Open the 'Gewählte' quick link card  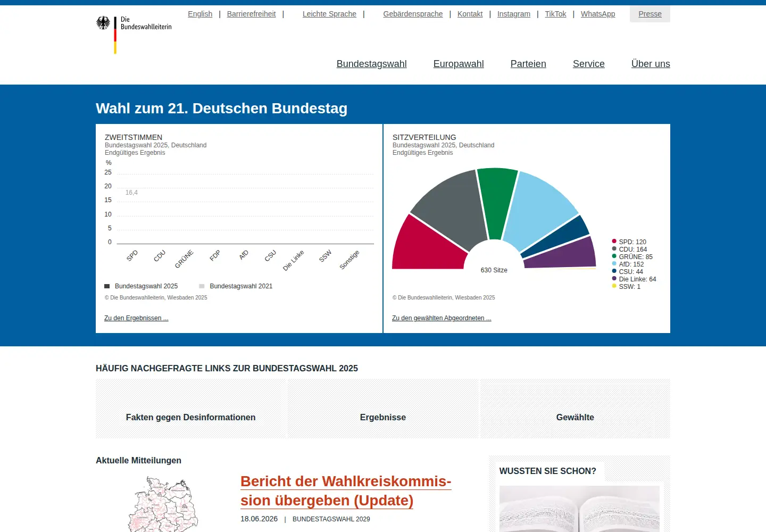tap(575, 409)
